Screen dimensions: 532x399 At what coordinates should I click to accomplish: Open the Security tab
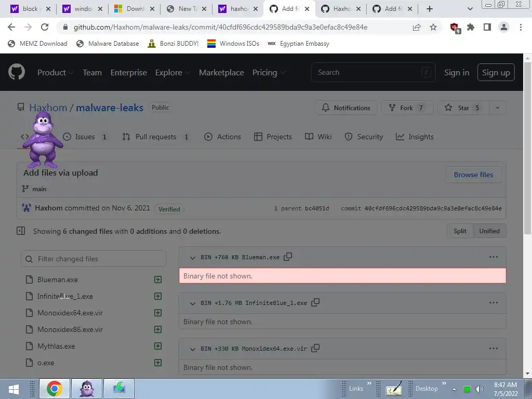pyautogui.click(x=364, y=137)
